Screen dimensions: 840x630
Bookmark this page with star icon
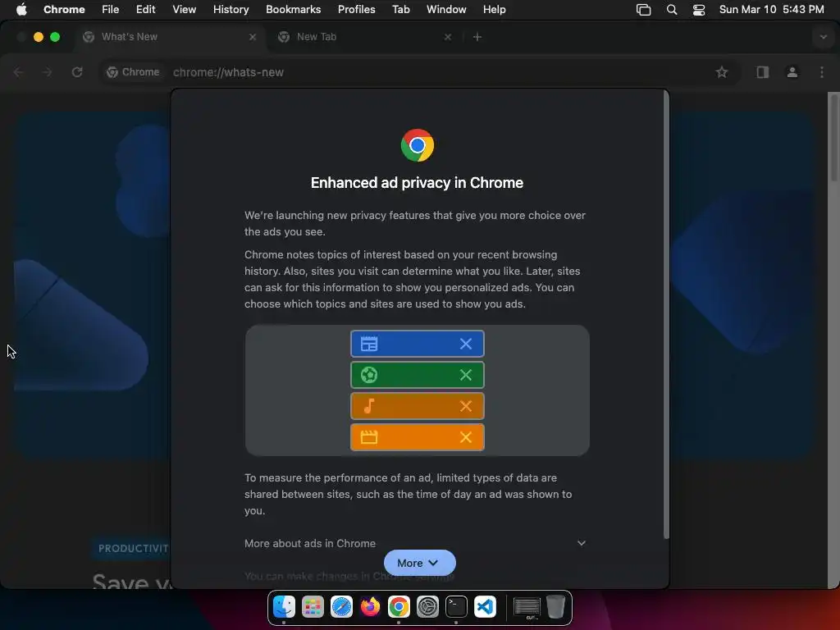[x=722, y=72]
